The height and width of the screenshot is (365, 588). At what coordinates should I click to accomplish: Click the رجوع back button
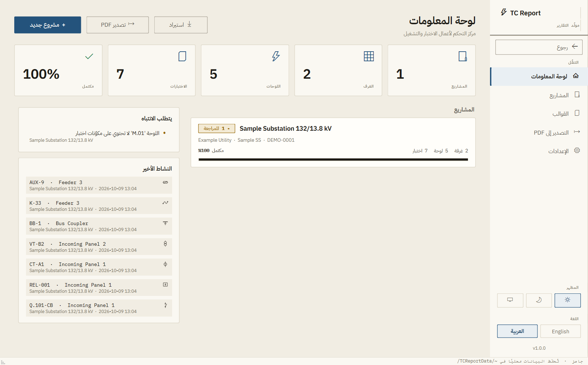tap(539, 47)
